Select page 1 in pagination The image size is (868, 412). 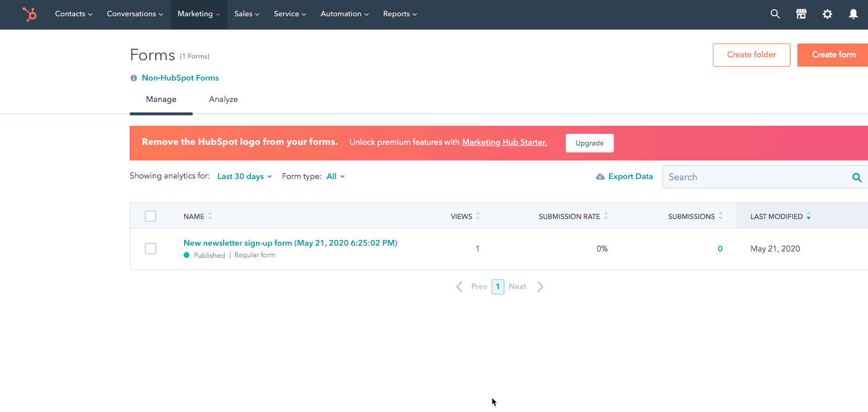498,287
